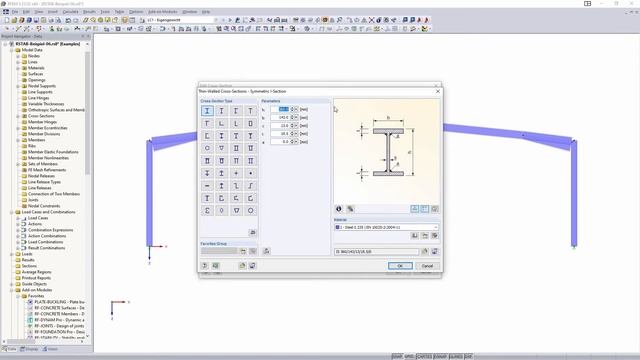The height and width of the screenshot is (360, 640).
Task: Toggle SNAP in the status bar
Action: point(397,357)
